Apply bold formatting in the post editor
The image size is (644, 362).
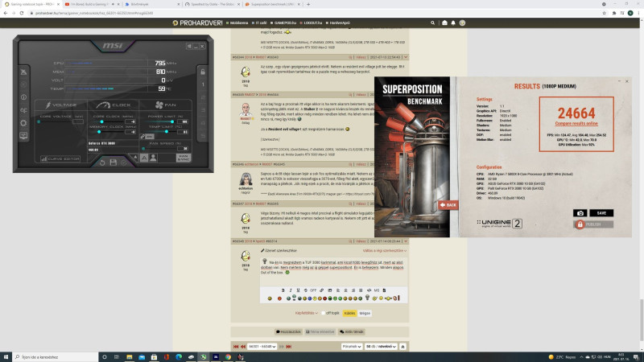pyautogui.click(x=283, y=290)
